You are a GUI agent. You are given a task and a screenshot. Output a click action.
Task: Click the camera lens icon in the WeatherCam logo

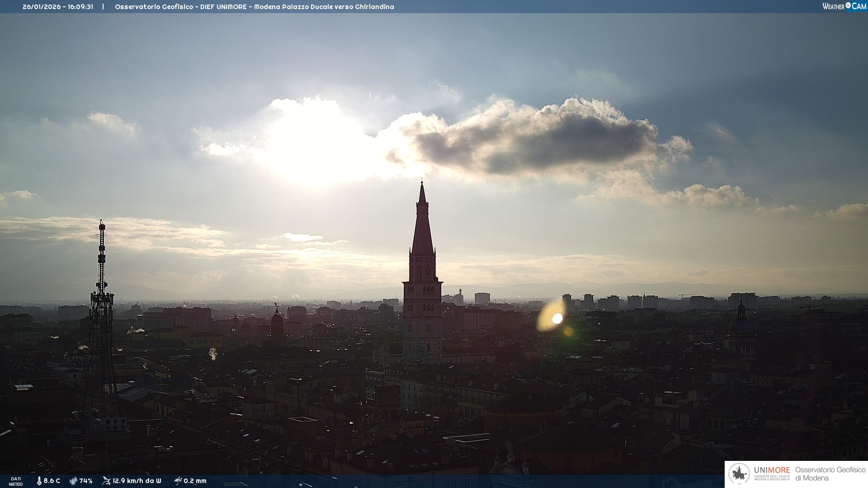coord(848,5)
